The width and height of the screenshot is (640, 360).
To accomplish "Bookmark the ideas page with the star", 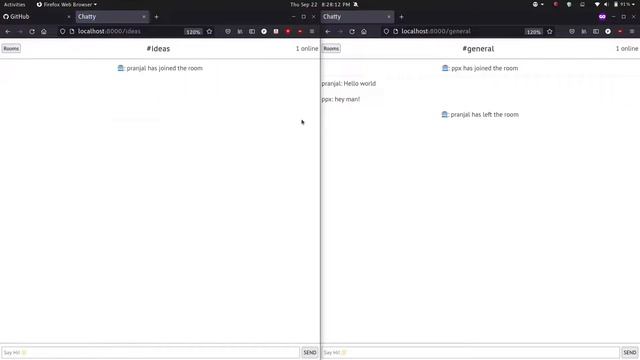I will pyautogui.click(x=209, y=31).
